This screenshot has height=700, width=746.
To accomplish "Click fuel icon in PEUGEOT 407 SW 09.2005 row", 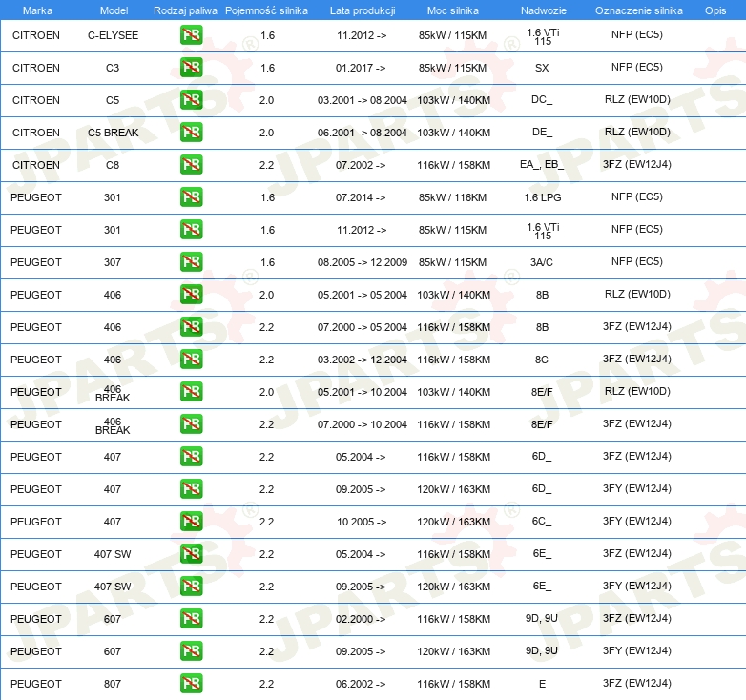I will tap(191, 586).
